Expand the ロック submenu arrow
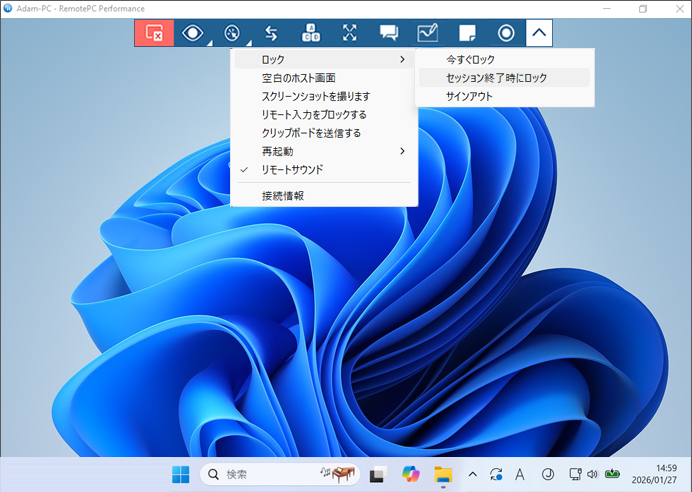The height and width of the screenshot is (492, 692). click(402, 59)
